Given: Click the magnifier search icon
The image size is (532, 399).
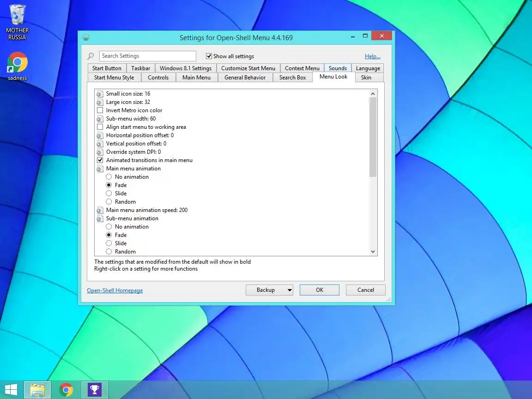Looking at the screenshot, I should (x=91, y=56).
